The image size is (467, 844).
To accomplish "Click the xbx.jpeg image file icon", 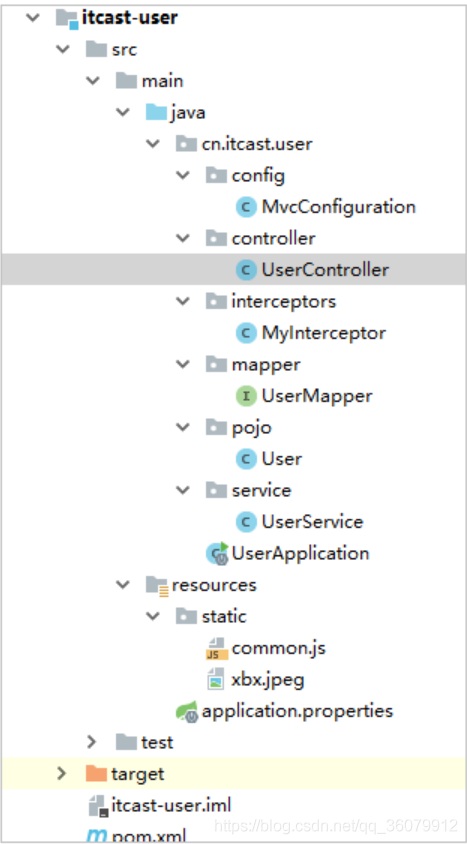I will click(x=216, y=679).
